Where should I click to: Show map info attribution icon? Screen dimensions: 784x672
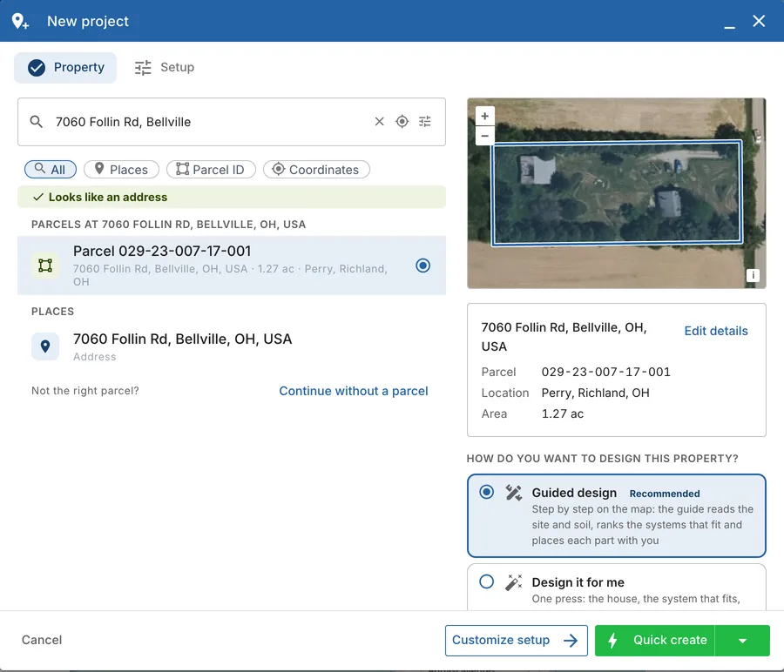coord(753,275)
